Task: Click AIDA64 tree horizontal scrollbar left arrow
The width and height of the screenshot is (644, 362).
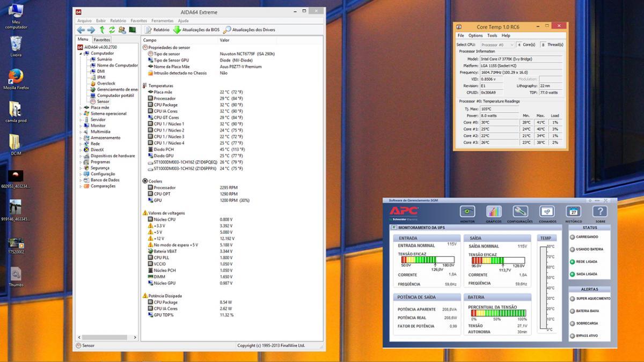Action: (x=80, y=337)
